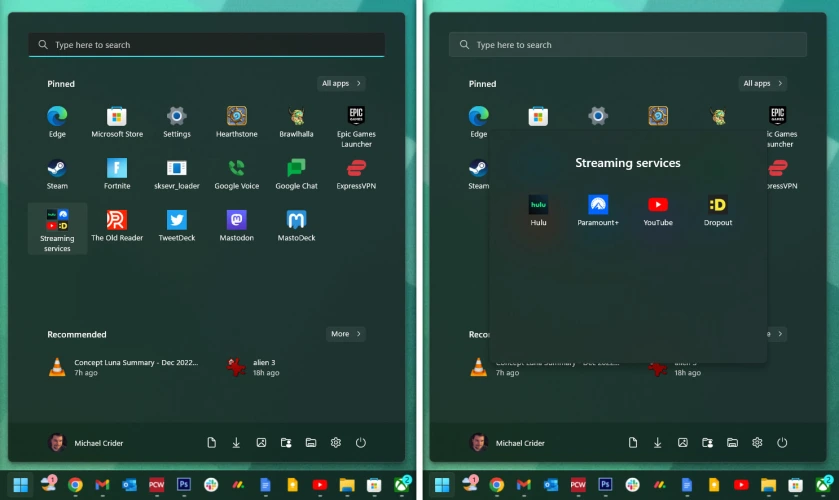The height and width of the screenshot is (500, 839).
Task: Open The Old Reader pinned app
Action: click(117, 225)
